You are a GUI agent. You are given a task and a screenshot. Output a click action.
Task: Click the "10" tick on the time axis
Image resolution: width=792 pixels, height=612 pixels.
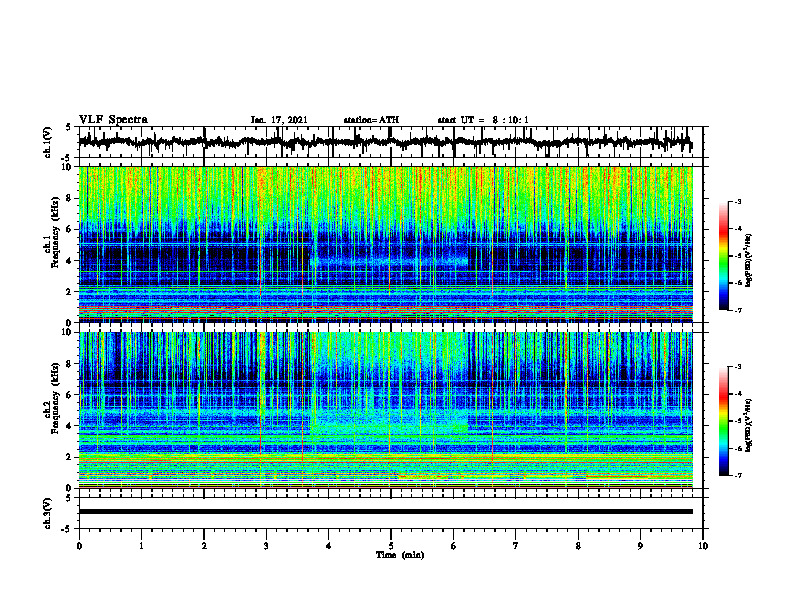(x=703, y=546)
